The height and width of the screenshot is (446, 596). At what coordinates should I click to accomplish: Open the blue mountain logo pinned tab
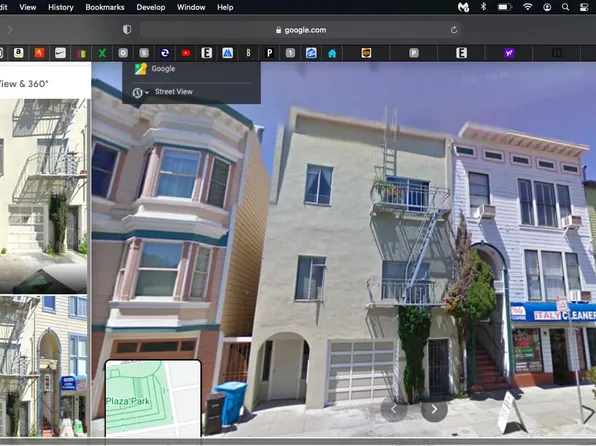coord(227,53)
